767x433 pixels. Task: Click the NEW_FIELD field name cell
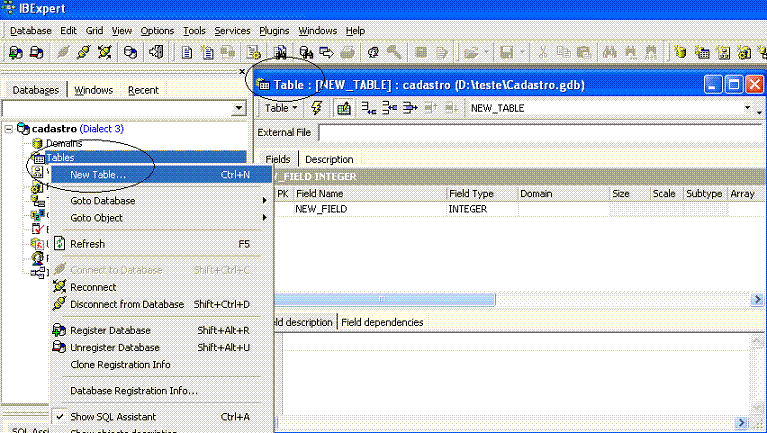[x=370, y=209]
